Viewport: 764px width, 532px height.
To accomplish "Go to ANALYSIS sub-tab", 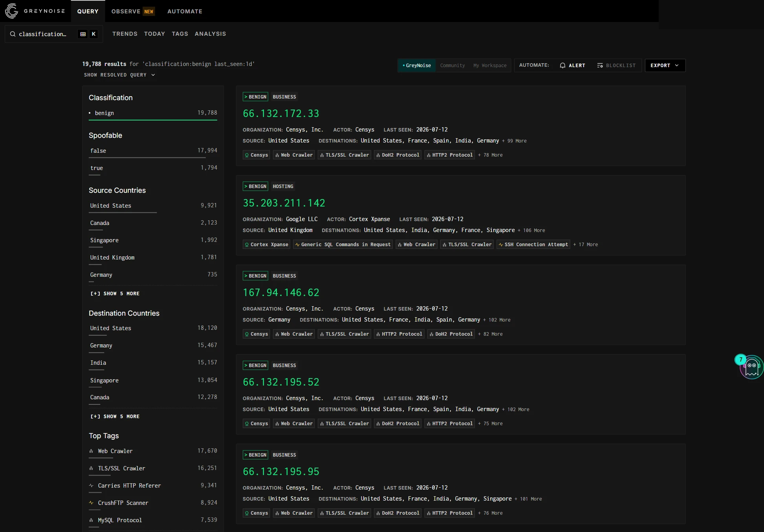I will coord(211,34).
